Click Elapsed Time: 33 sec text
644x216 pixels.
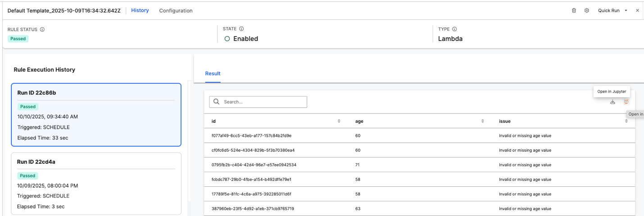[43, 138]
